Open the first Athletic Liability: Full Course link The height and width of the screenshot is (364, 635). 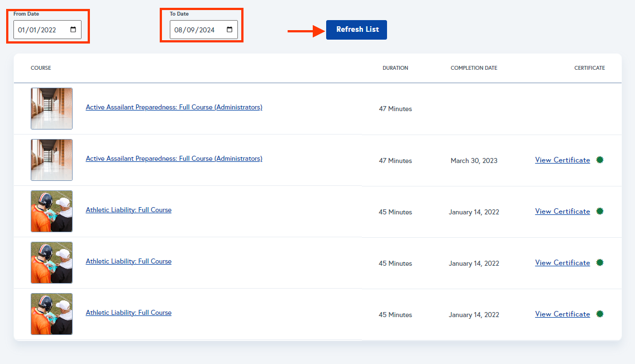[128, 210]
